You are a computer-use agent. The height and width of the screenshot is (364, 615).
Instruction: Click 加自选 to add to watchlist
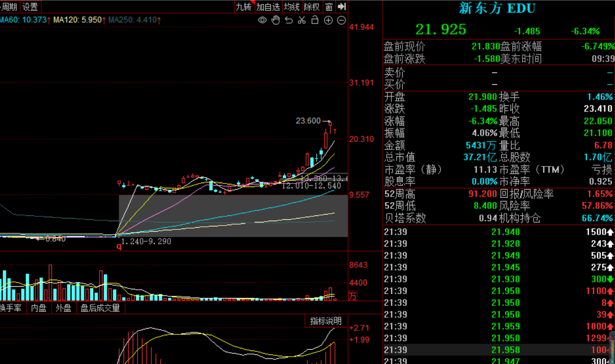click(268, 7)
